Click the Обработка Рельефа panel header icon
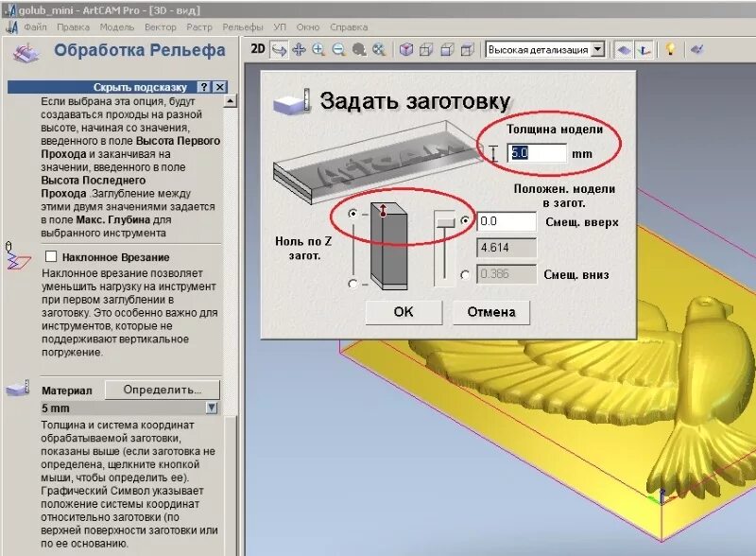This screenshot has height=556, width=756. (x=26, y=53)
